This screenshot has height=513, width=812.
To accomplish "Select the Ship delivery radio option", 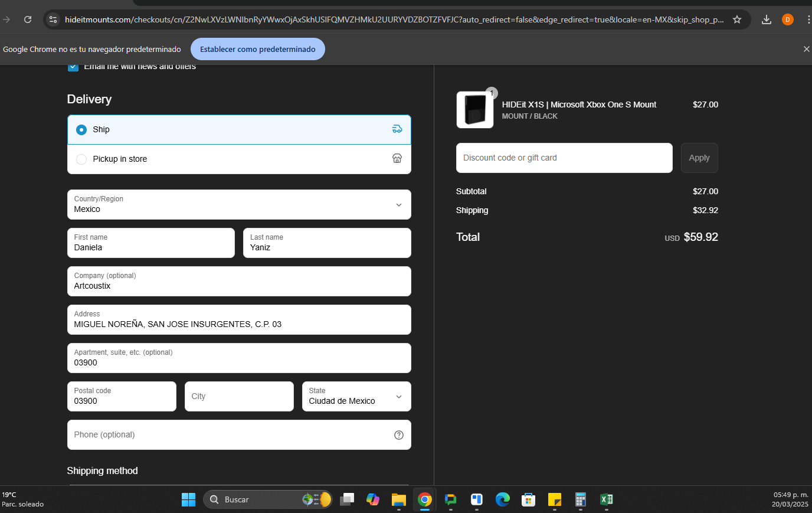I will [x=81, y=129].
